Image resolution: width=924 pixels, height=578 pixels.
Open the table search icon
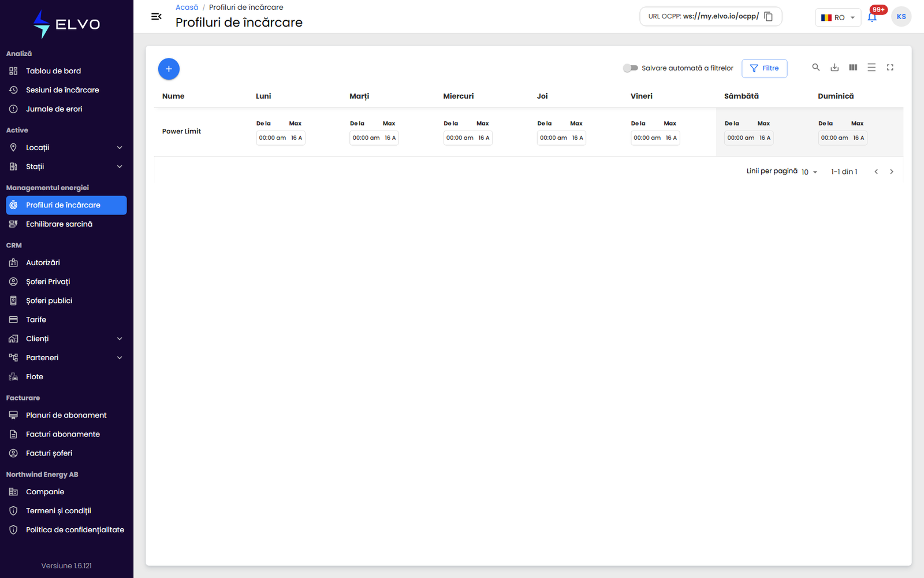[816, 68]
